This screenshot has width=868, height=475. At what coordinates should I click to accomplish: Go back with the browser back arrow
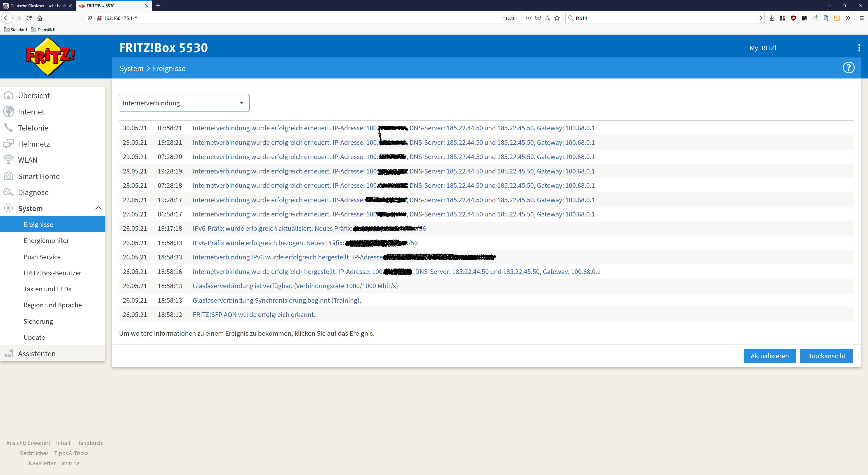pyautogui.click(x=7, y=18)
